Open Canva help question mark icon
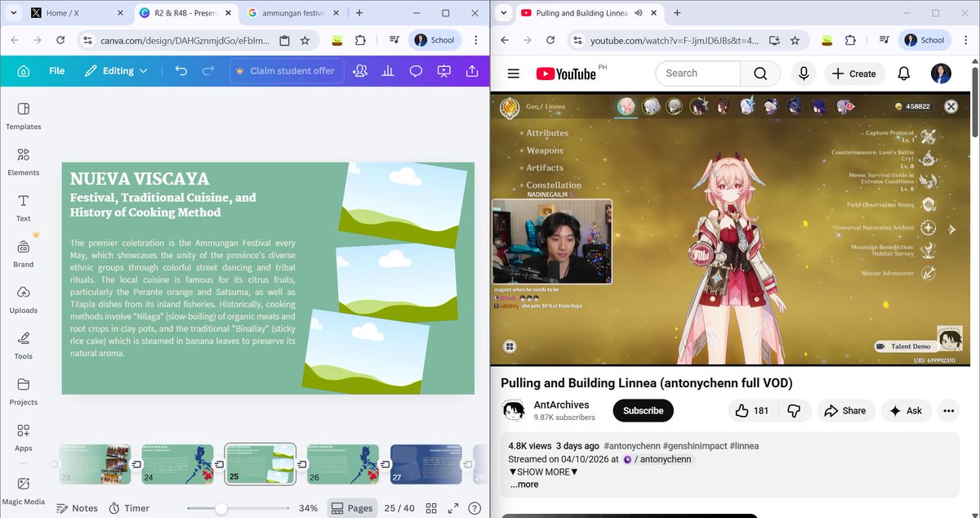Screen dimensions: 980x518 [475, 508]
